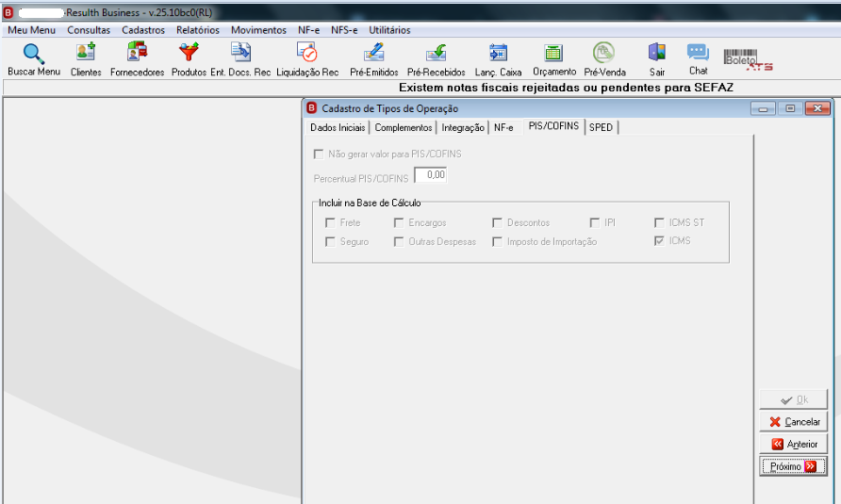This screenshot has width=841, height=504.
Task: Open Liquidação Rec toolbar icon
Action: pyautogui.click(x=307, y=53)
